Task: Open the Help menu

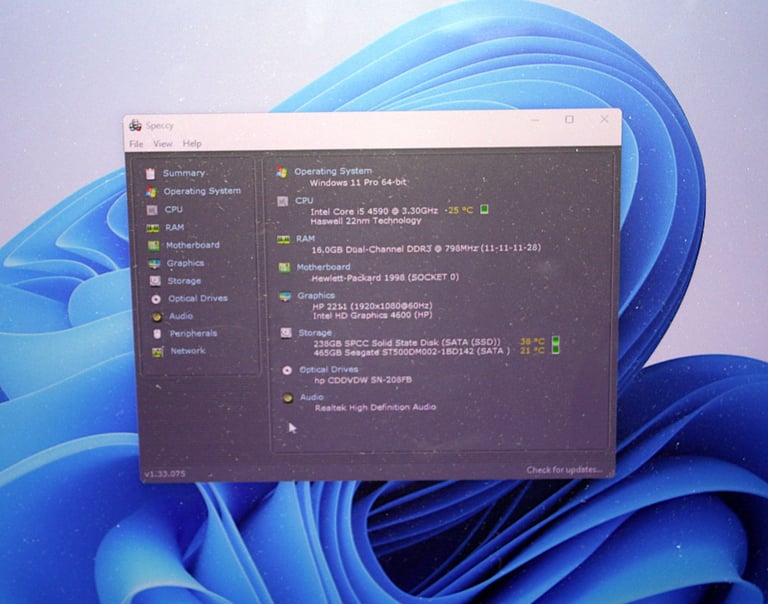Action: click(192, 144)
